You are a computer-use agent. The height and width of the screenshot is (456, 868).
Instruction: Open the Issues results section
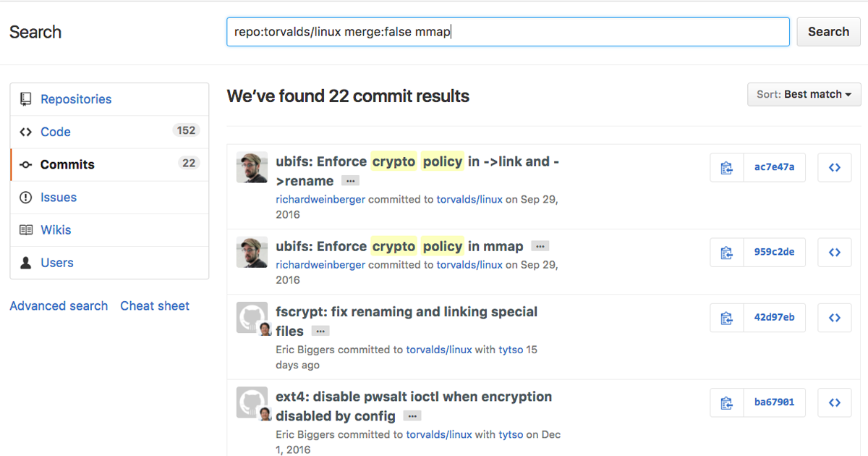[58, 197]
